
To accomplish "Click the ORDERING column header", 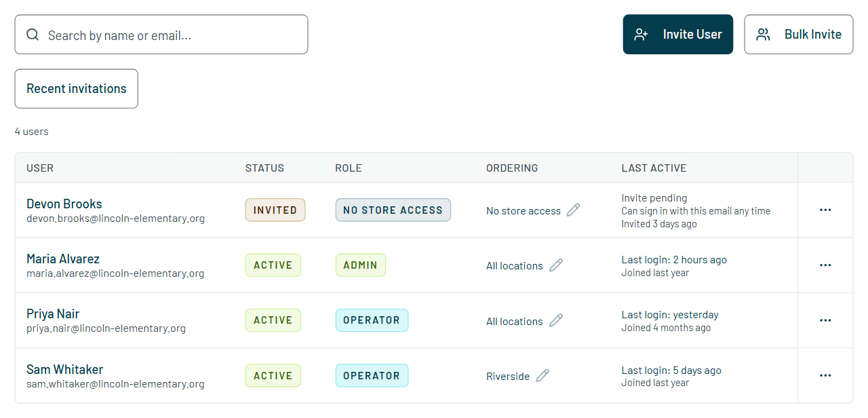I will [x=512, y=168].
